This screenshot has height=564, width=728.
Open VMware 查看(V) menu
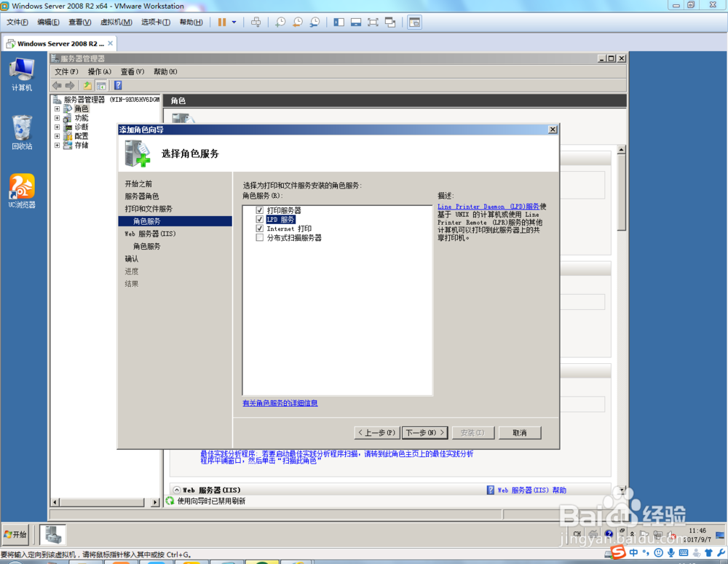pyautogui.click(x=80, y=23)
